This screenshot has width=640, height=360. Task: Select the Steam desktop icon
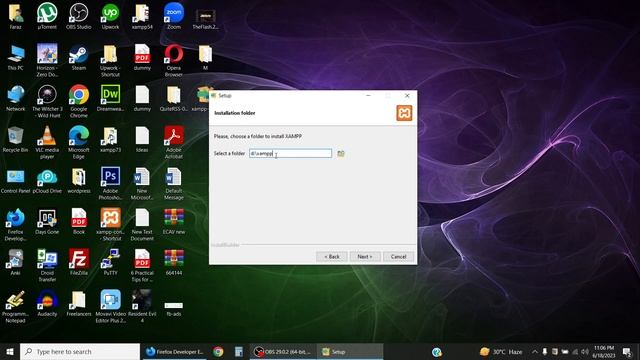[x=79, y=58]
